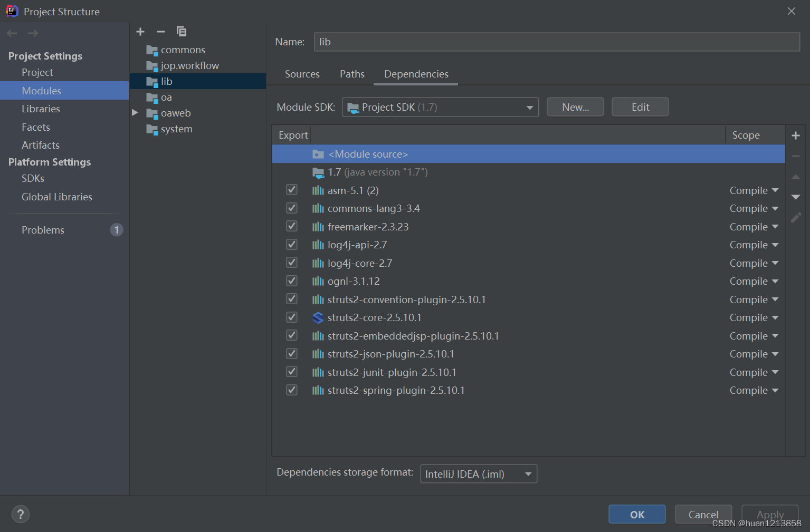Click the asm-5.1 library bars icon

pyautogui.click(x=318, y=190)
